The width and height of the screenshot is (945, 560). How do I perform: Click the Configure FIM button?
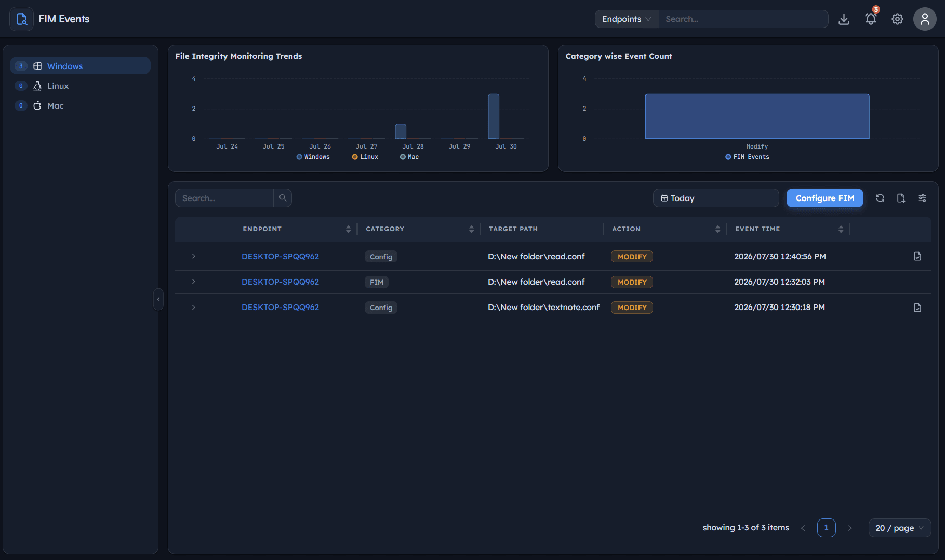click(x=825, y=198)
